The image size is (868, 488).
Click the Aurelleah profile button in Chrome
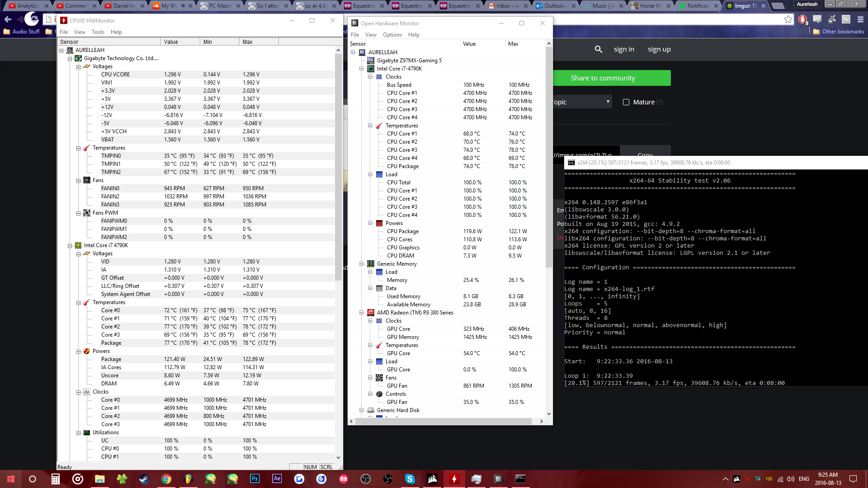(x=807, y=4)
